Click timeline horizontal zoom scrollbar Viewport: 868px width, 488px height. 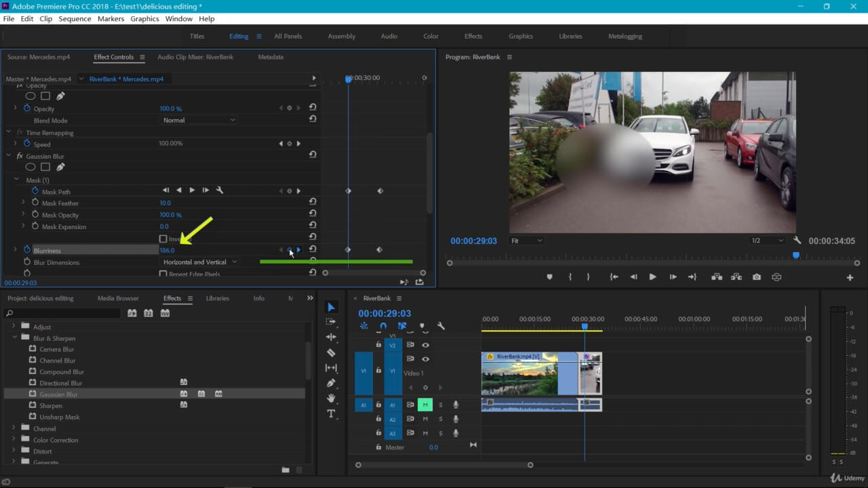click(444, 465)
